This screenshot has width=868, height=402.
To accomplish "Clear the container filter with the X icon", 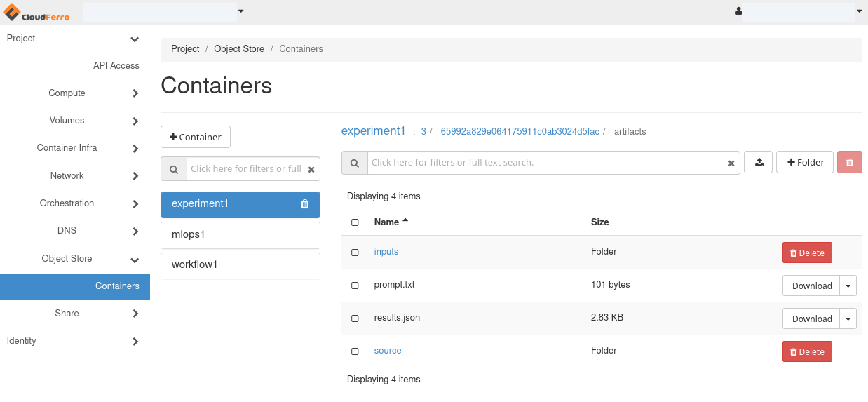I will click(x=311, y=169).
